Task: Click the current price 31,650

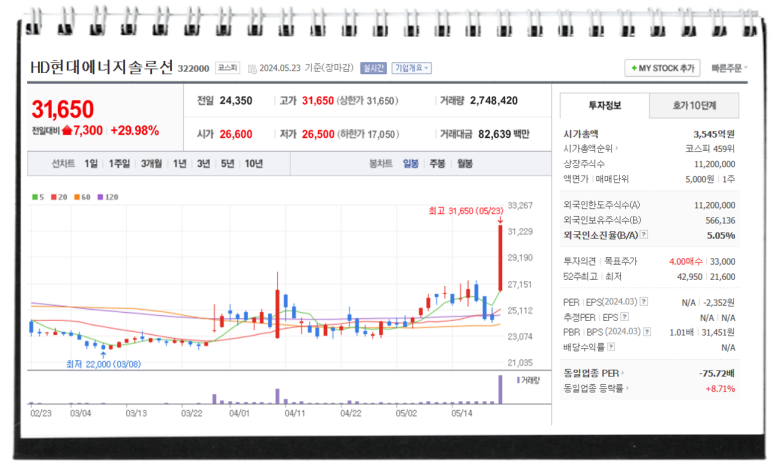Action: [63, 109]
